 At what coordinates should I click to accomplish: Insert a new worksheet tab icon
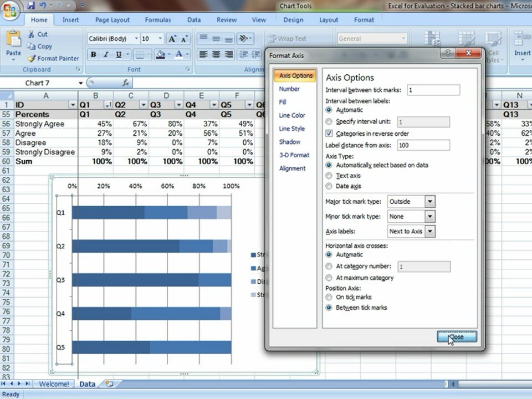[x=109, y=383]
